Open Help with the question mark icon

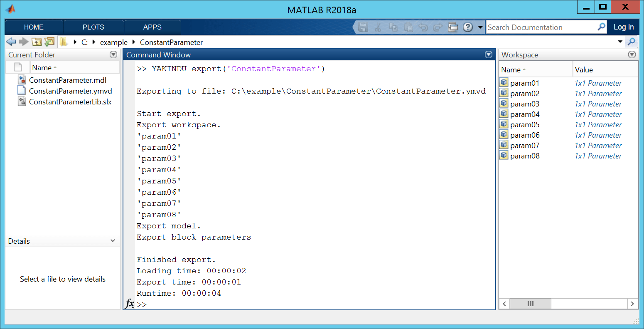tap(468, 27)
